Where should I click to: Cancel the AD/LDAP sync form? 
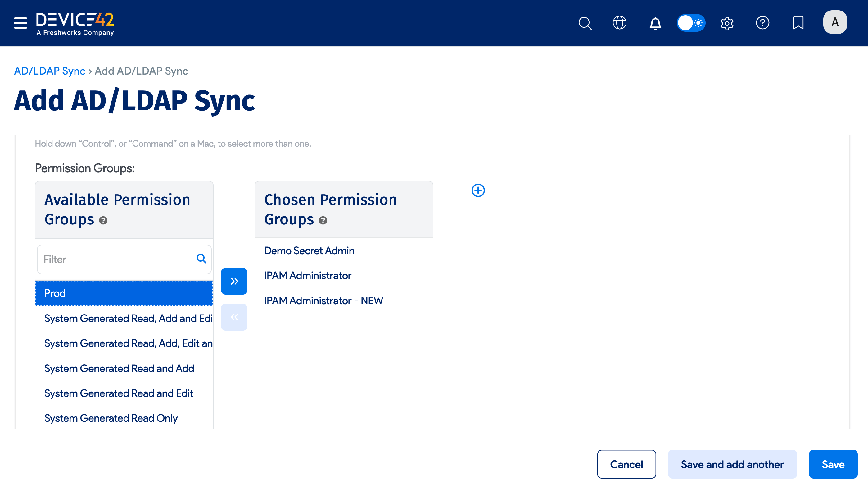click(626, 464)
